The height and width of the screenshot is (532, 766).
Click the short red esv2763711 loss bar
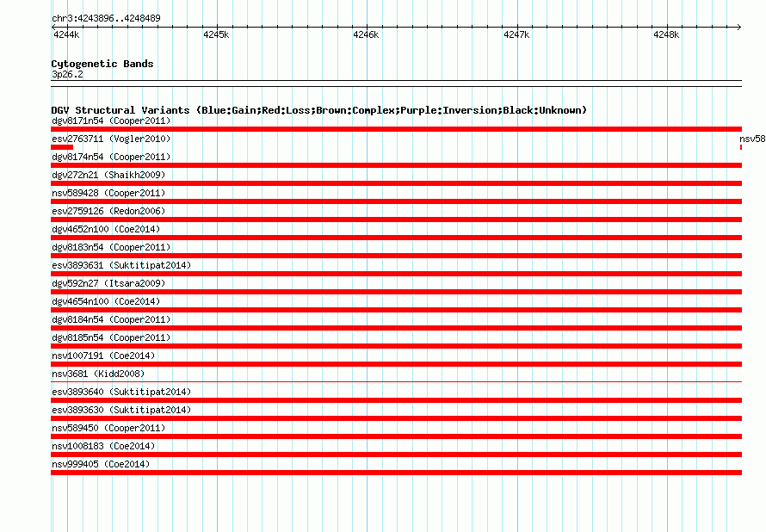pyautogui.click(x=62, y=147)
